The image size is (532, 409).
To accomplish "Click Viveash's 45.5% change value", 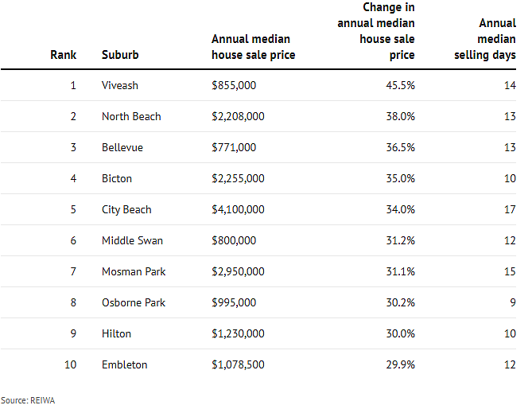I will coord(400,85).
